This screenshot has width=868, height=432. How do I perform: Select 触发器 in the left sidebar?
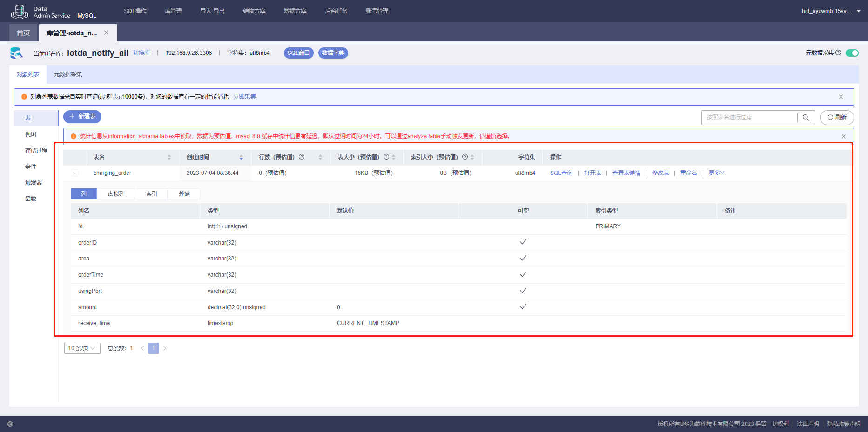click(x=34, y=183)
